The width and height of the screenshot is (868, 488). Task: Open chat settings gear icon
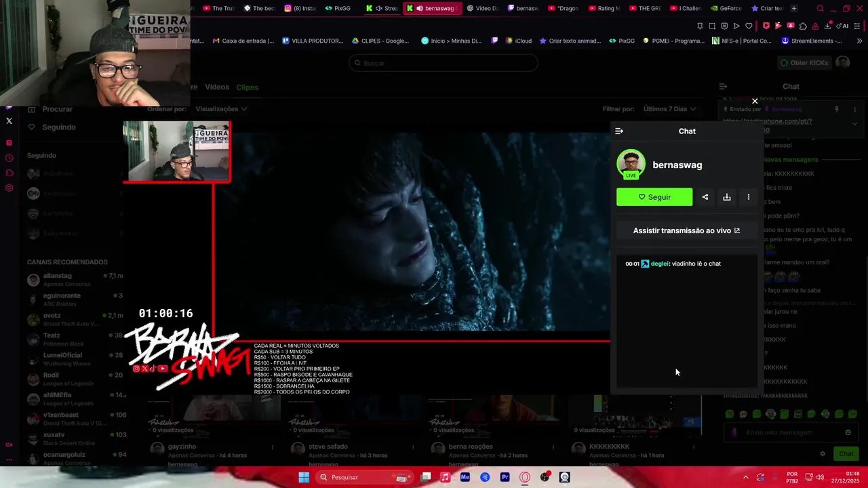coord(823,454)
